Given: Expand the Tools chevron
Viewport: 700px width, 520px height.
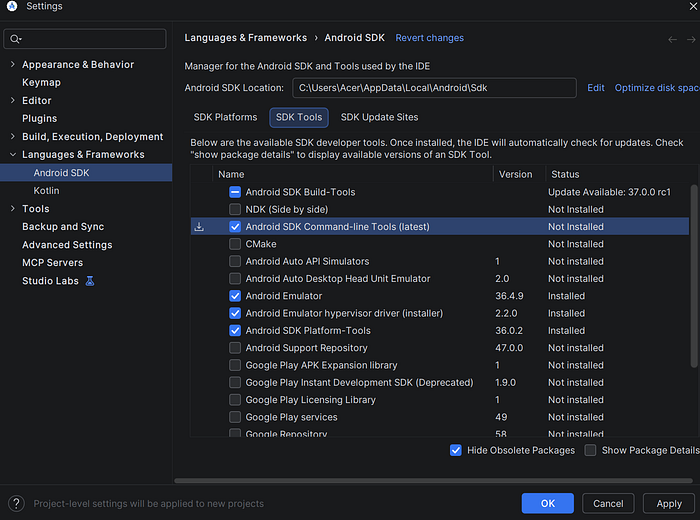Looking at the screenshot, I should point(12,208).
